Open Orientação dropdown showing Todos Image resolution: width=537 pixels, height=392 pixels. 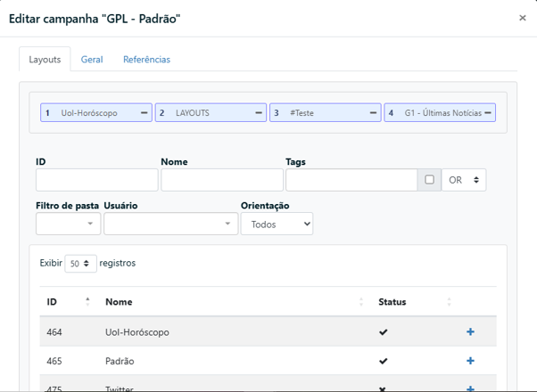(x=277, y=225)
